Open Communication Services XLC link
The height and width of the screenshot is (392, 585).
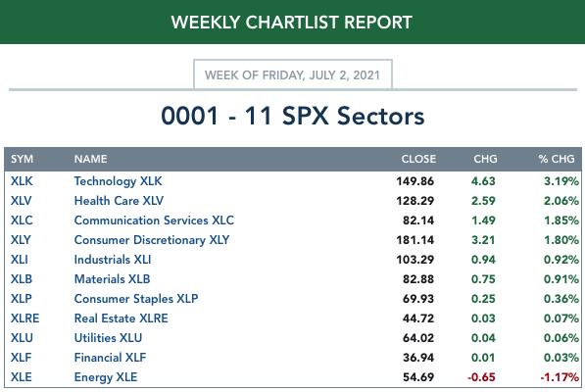point(154,220)
